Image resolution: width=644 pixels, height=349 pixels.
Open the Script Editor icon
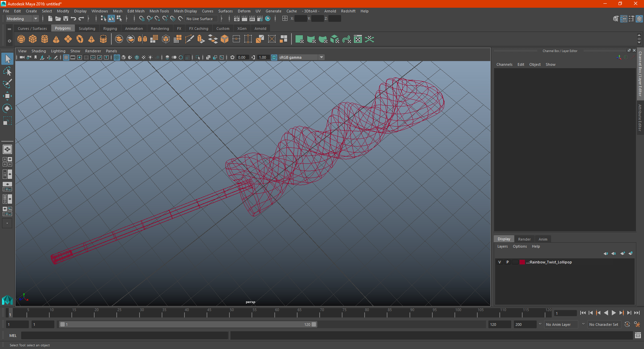point(638,335)
